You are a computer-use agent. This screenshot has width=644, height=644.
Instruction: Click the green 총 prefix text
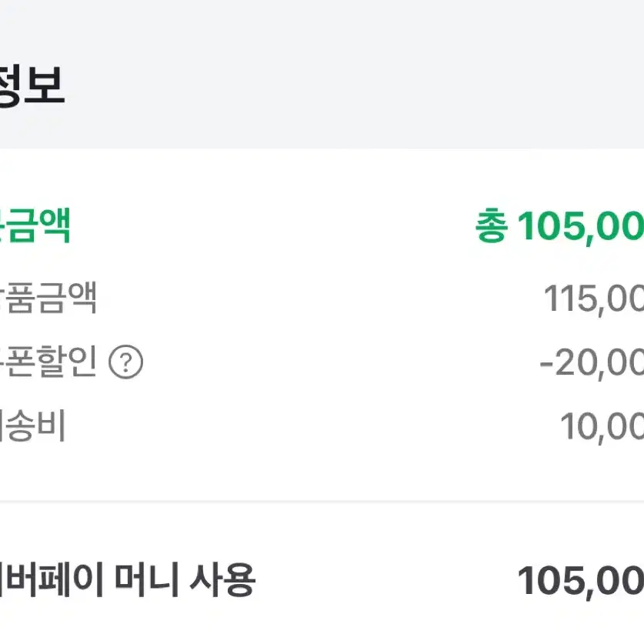click(x=491, y=226)
